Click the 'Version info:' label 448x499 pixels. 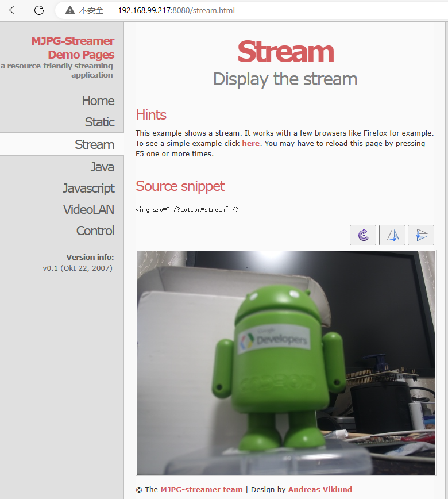(x=90, y=257)
